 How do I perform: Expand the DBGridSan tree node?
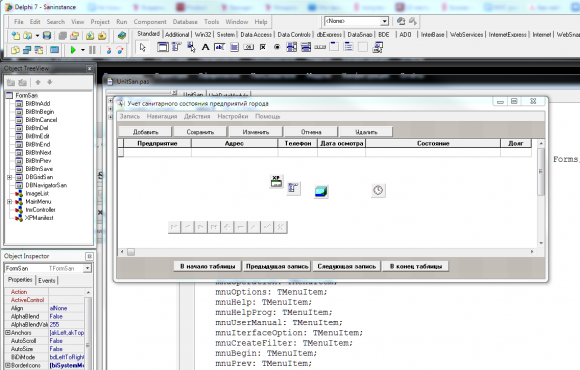point(10,177)
